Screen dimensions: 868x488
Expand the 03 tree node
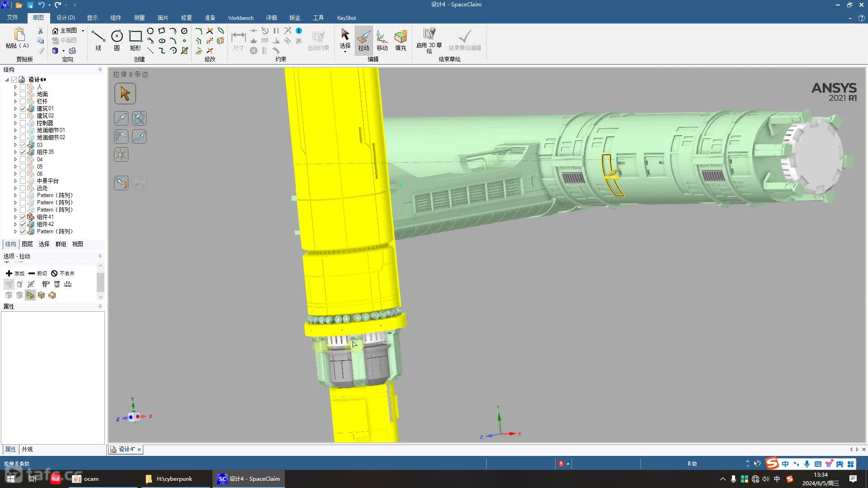[15, 145]
